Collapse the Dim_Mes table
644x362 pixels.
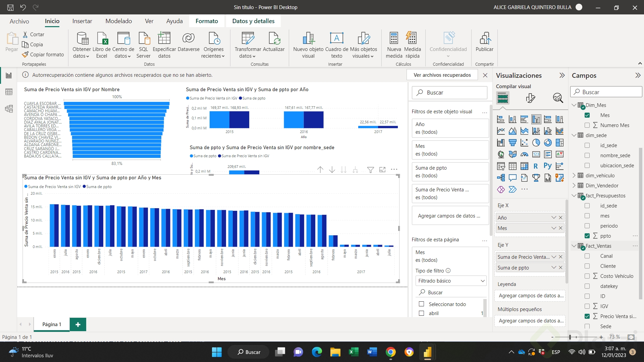[x=574, y=105]
